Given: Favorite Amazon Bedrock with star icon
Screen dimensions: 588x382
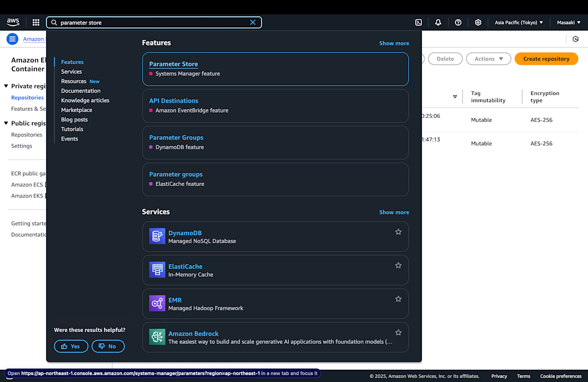Looking at the screenshot, I should click(x=398, y=333).
